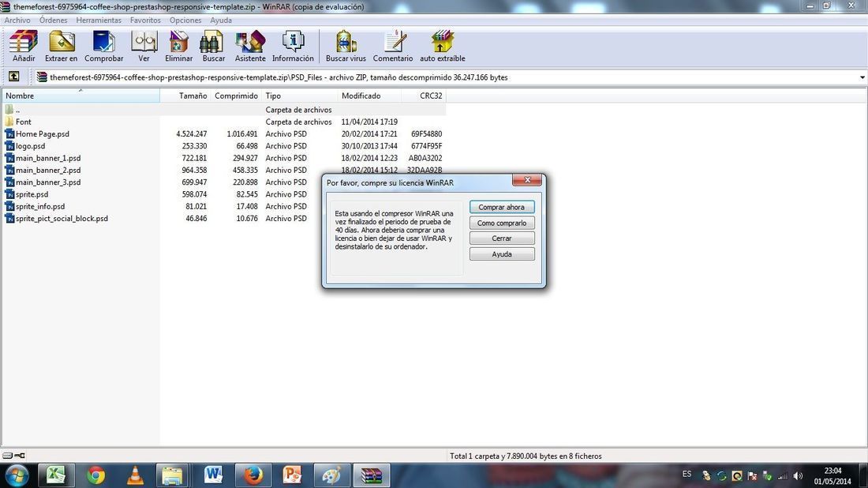Click the ES language indicator

tap(687, 474)
